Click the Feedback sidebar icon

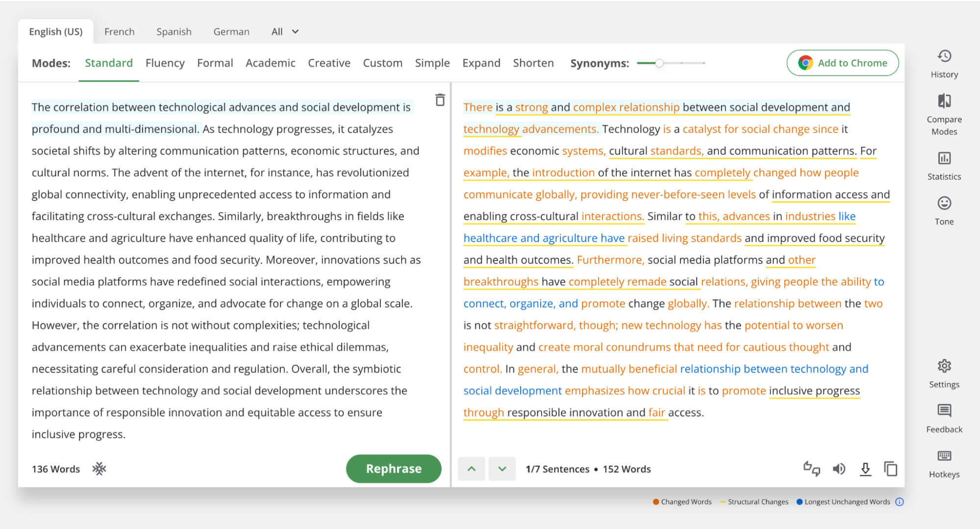944,411
